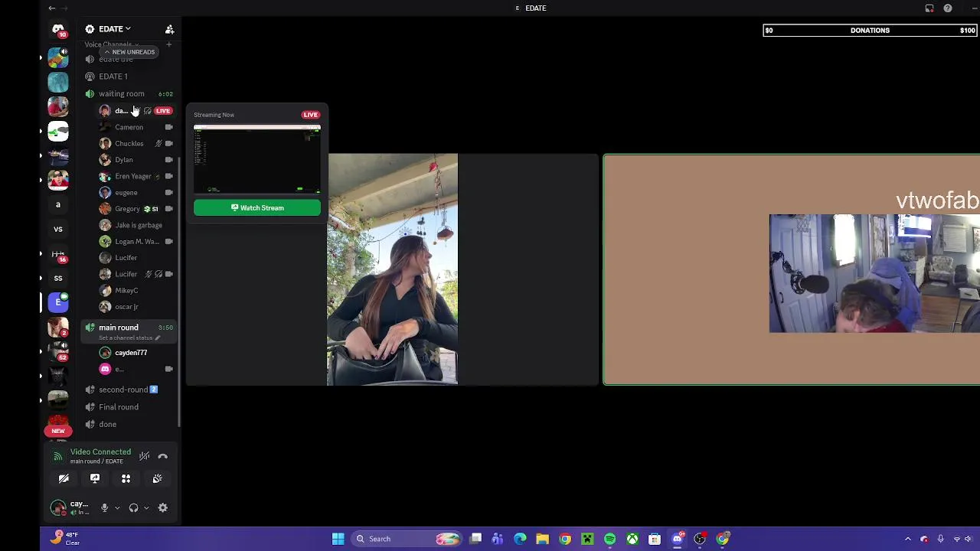Deafen with the headphones icon
The image size is (980, 551).
pos(133,507)
